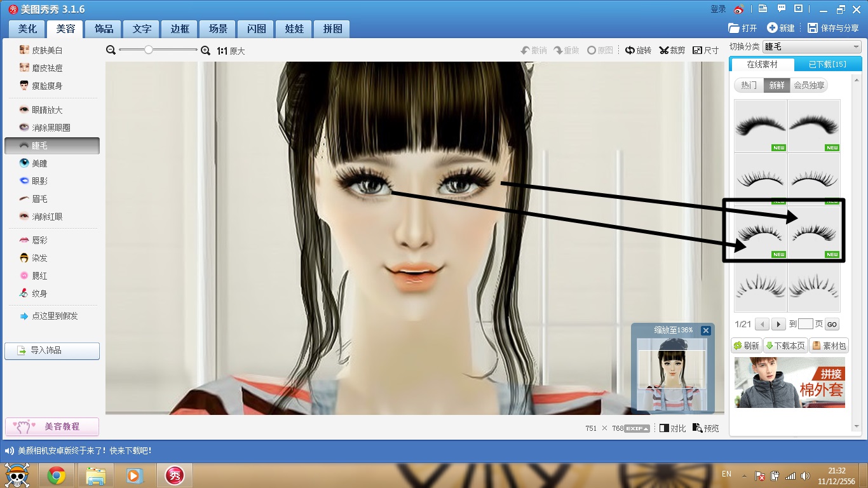The width and height of the screenshot is (868, 488).
Task: Click the 裁剪 crop tool
Action: (x=672, y=50)
